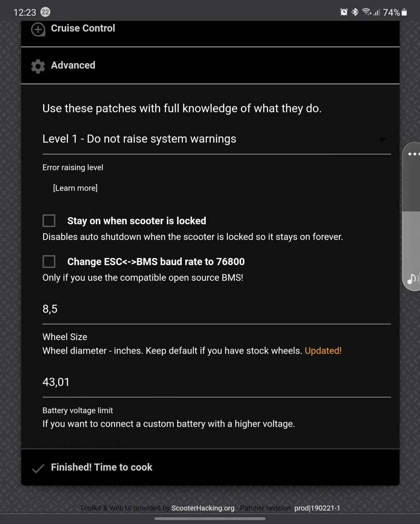Enable Stay on when scooter is locked
This screenshot has height=524, width=420.
point(49,221)
